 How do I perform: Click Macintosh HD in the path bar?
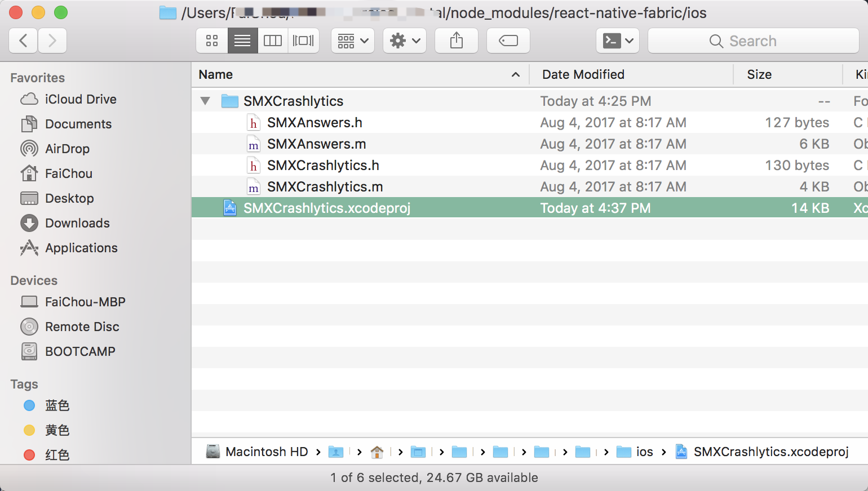265,451
